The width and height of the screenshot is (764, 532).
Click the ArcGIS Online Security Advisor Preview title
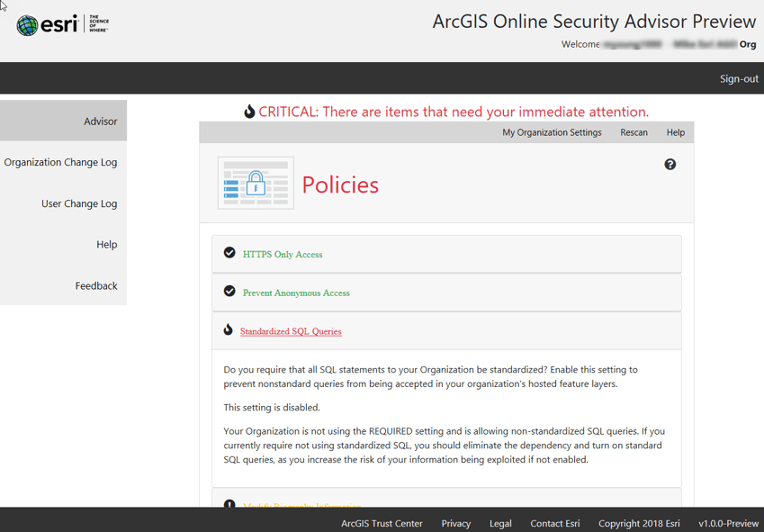[x=595, y=22]
